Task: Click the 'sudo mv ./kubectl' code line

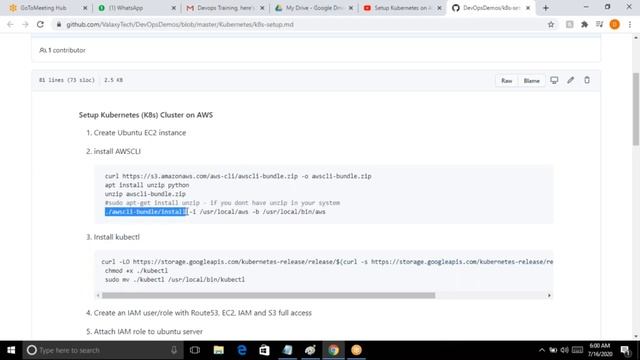Action: pyautogui.click(x=175, y=280)
